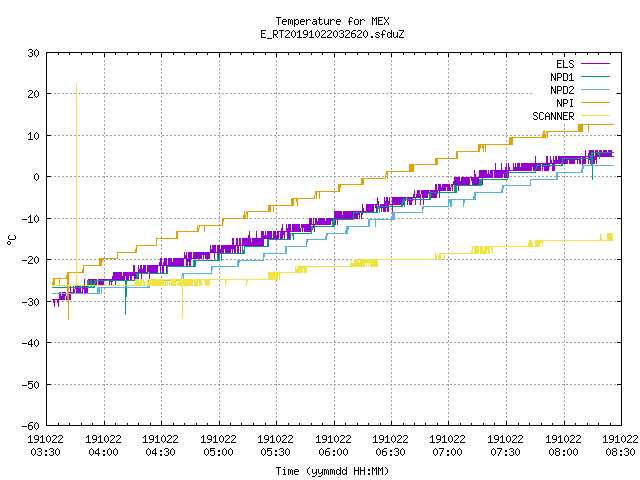Viewport: 640px width, 480px height.
Task: Click the x-axis tick label '08:30'
Action: click(621, 452)
